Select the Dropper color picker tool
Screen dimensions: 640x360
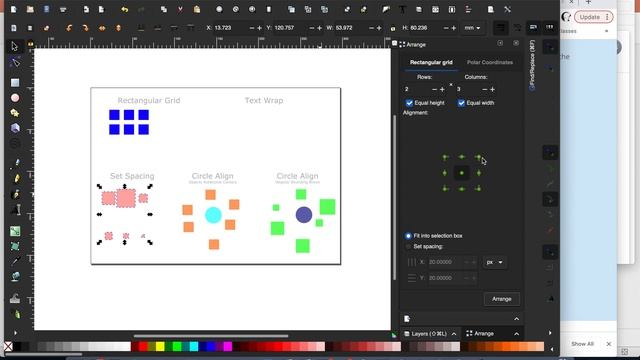16,261
